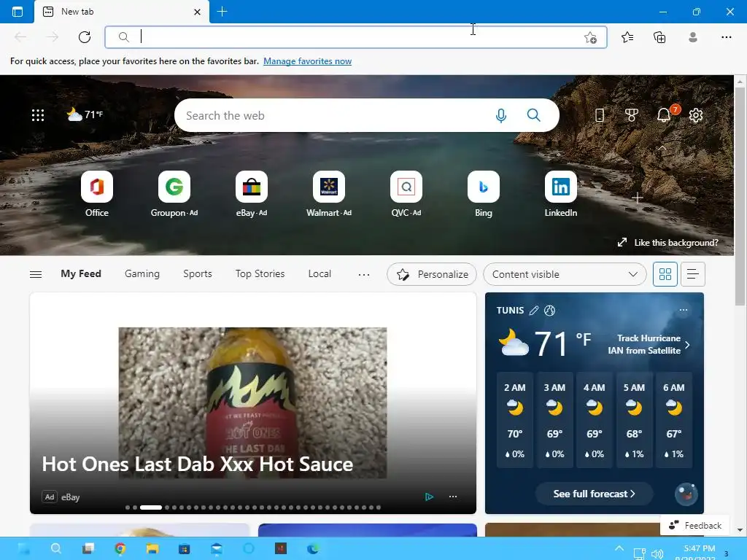Open the Favorites list icon
Image resolution: width=747 pixels, height=560 pixels.
627,37
